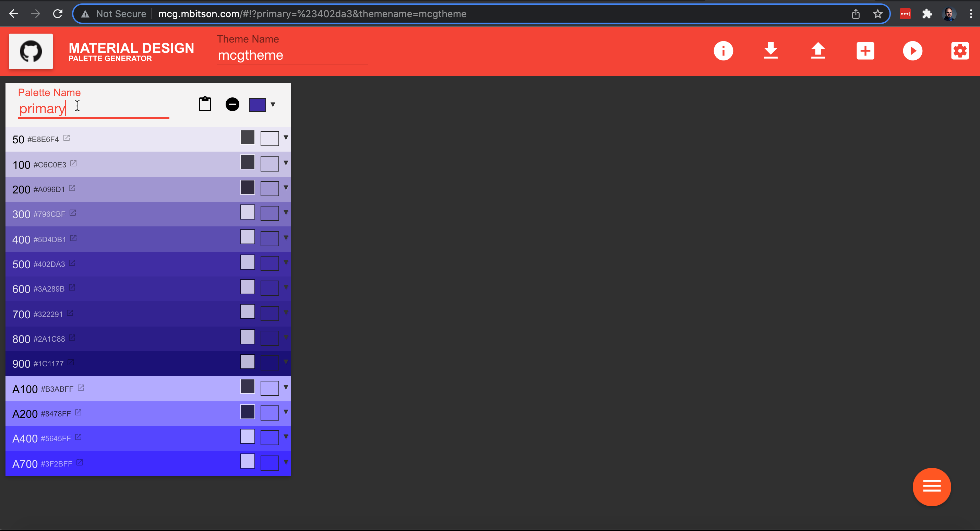Add a new palette with plus icon
The width and height of the screenshot is (980, 531).
coord(865,51)
